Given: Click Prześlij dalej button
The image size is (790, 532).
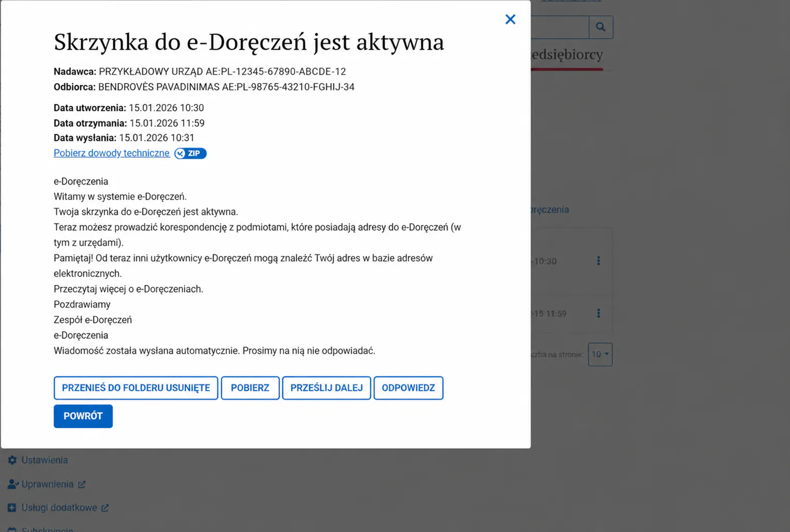Looking at the screenshot, I should click(327, 388).
